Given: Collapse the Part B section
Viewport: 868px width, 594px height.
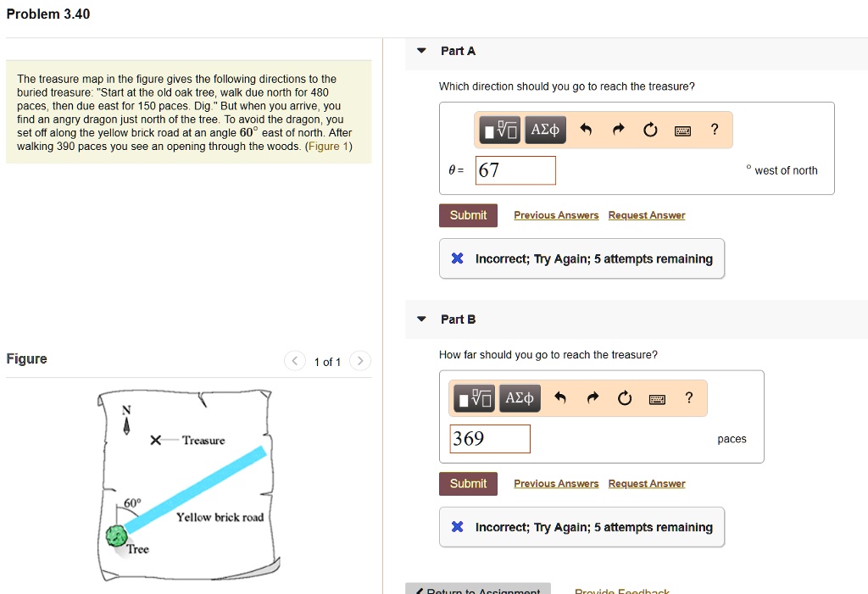Looking at the screenshot, I should click(x=421, y=319).
